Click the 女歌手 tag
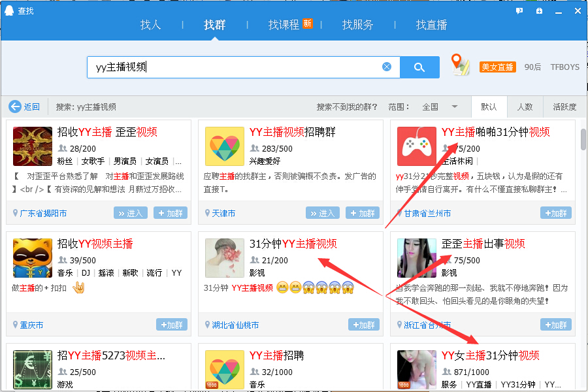This screenshot has height=392, width=588. (x=93, y=161)
